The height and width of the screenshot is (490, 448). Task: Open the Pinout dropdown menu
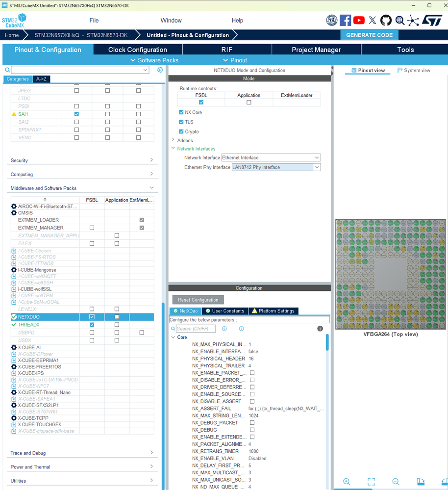(x=235, y=60)
